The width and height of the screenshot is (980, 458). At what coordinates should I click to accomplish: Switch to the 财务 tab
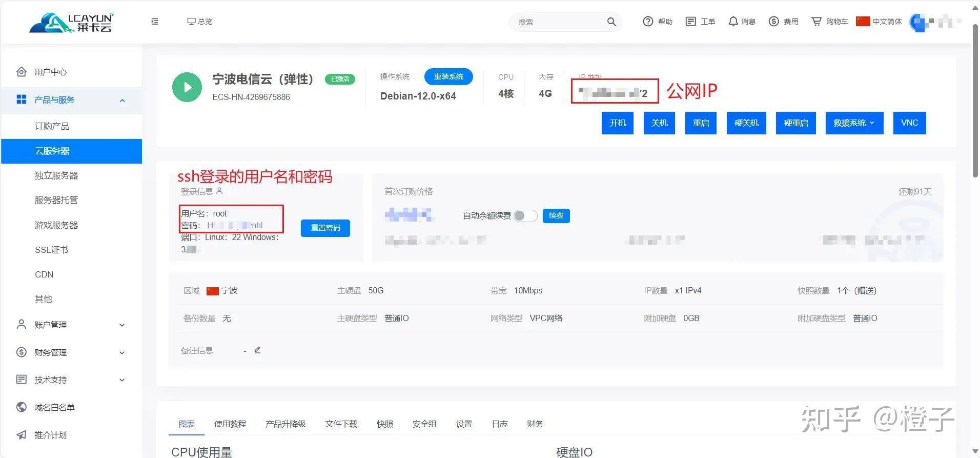point(535,424)
